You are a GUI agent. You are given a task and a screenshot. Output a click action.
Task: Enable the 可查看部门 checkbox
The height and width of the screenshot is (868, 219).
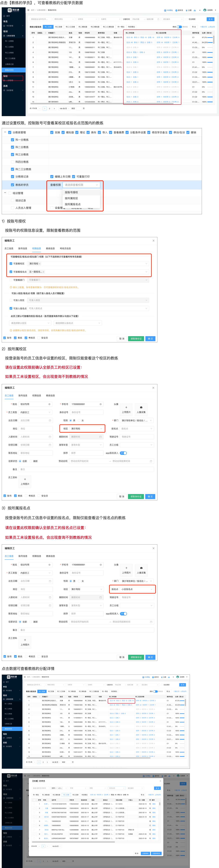click(11, 280)
